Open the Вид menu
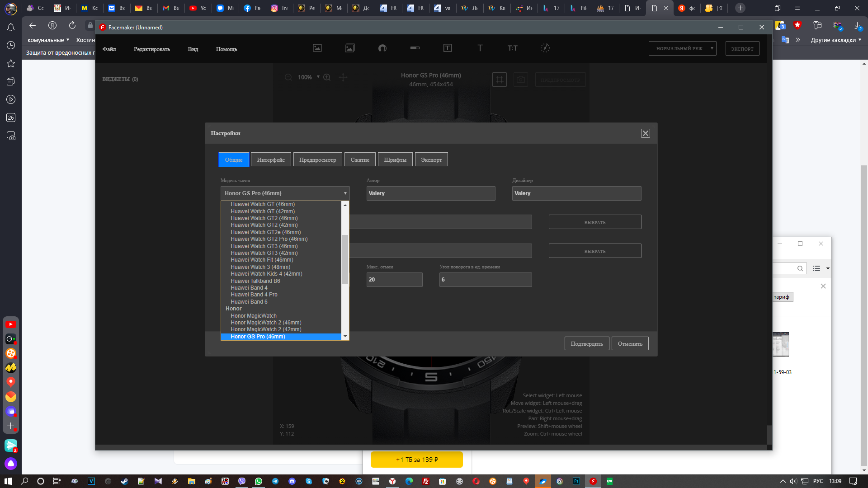Viewport: 868px width, 488px height. pos(193,49)
